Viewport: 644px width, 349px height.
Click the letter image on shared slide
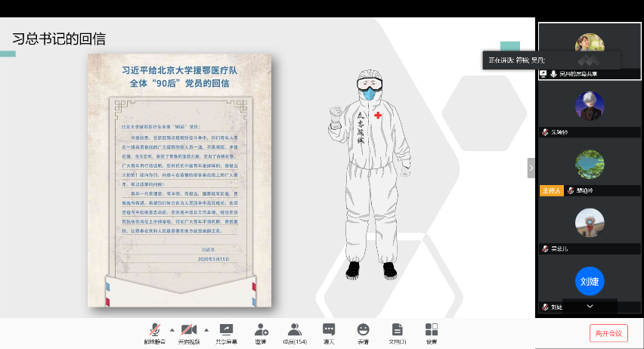(179, 181)
